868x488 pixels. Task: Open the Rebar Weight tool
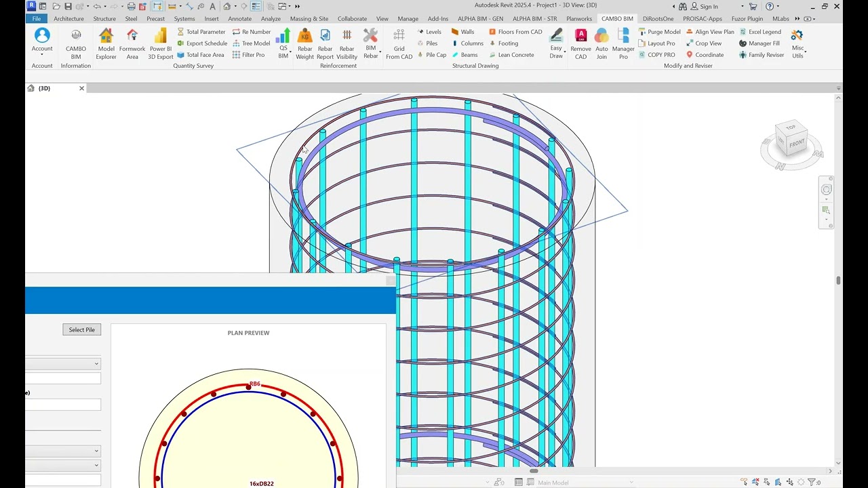305,44
